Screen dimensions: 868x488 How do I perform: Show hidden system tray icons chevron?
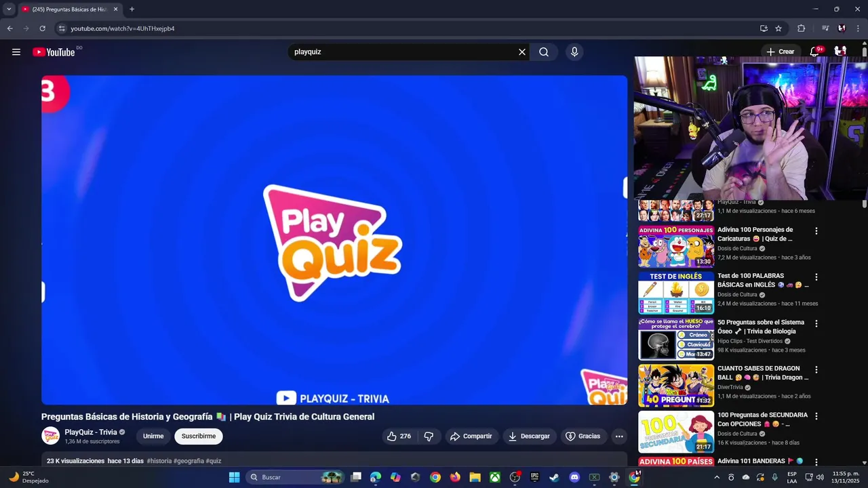717,477
